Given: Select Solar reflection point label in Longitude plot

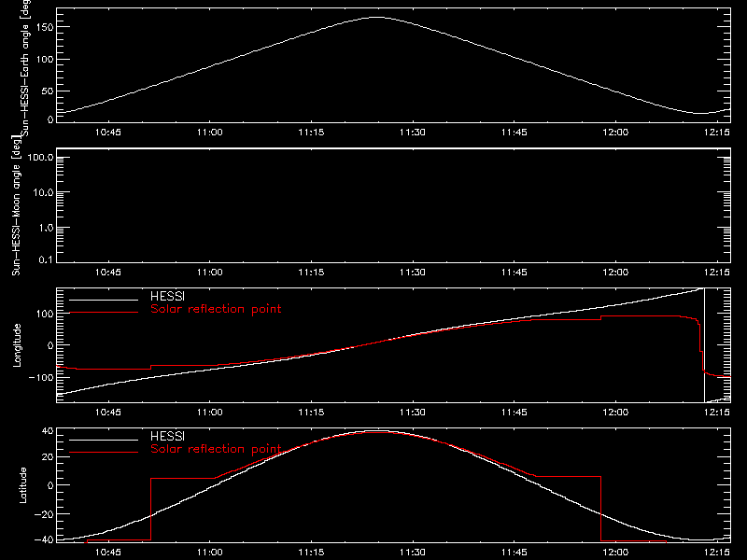Looking at the screenshot, I should coord(216,309).
